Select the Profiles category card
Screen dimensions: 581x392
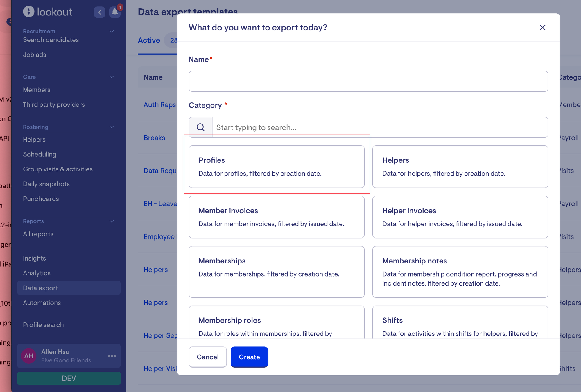click(276, 167)
